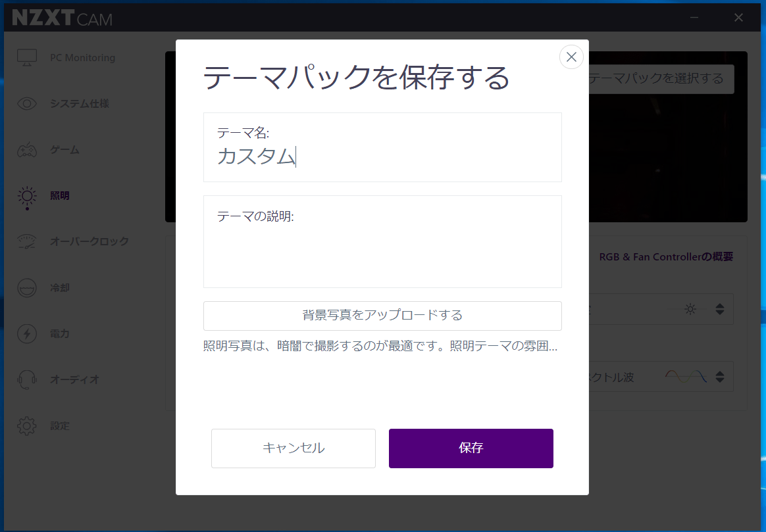Image resolution: width=766 pixels, height=532 pixels.
Task: Click the テーマ名 input field
Action: point(382,147)
